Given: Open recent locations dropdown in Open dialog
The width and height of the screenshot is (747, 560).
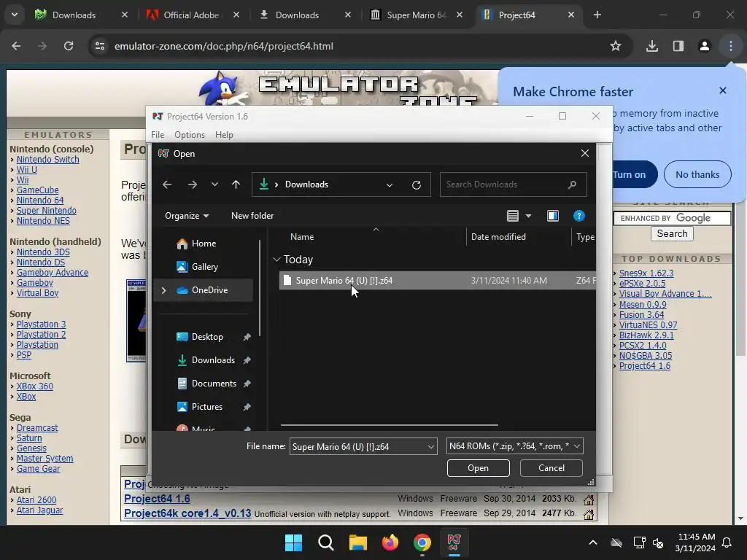Looking at the screenshot, I should 214,184.
